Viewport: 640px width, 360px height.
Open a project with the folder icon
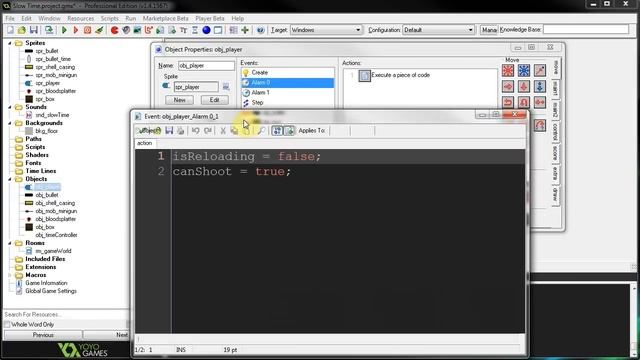22,30
